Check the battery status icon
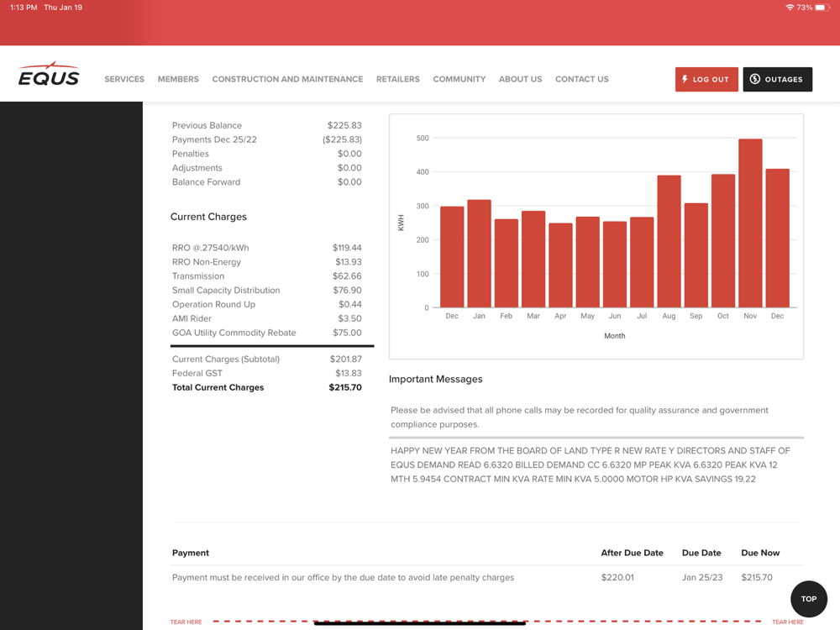The width and height of the screenshot is (840, 630). pyautogui.click(x=822, y=8)
